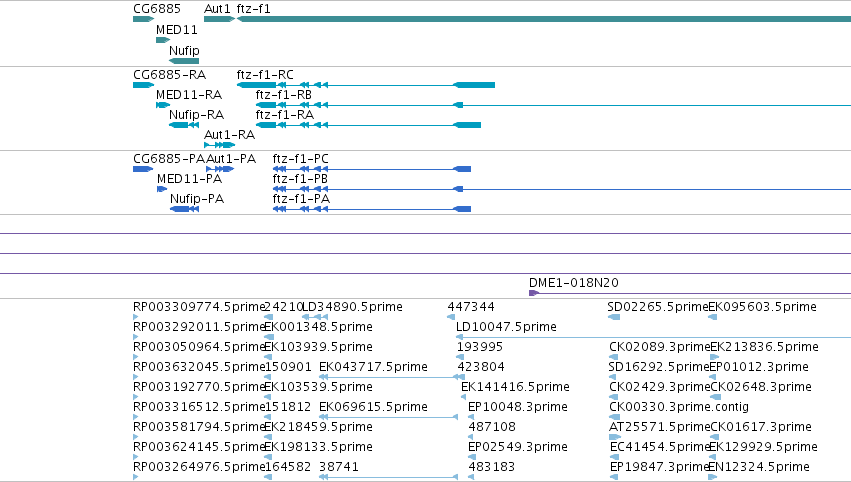This screenshot has width=851, height=482.
Task: Click the Nufip gene label
Action: (184, 51)
